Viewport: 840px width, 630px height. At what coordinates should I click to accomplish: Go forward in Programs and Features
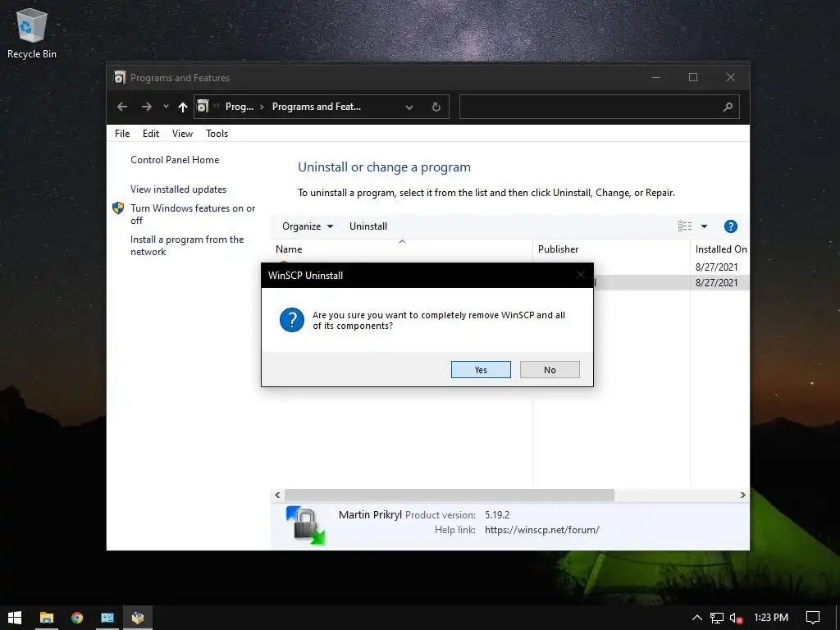pyautogui.click(x=146, y=107)
